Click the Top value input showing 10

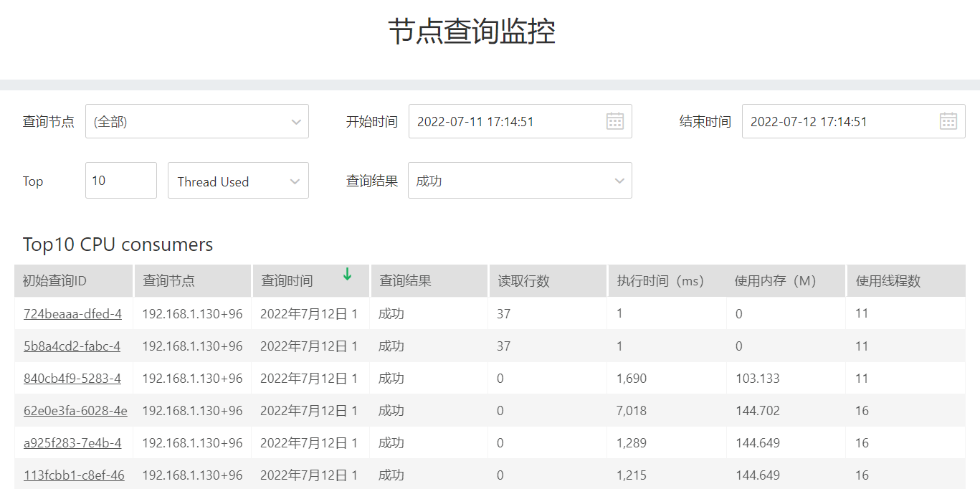(120, 180)
